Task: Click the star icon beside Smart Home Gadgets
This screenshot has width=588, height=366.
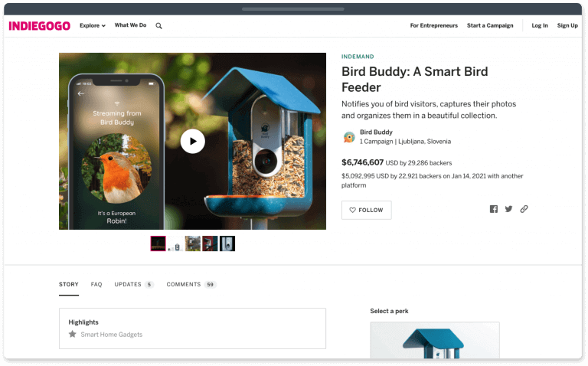Action: (x=73, y=334)
